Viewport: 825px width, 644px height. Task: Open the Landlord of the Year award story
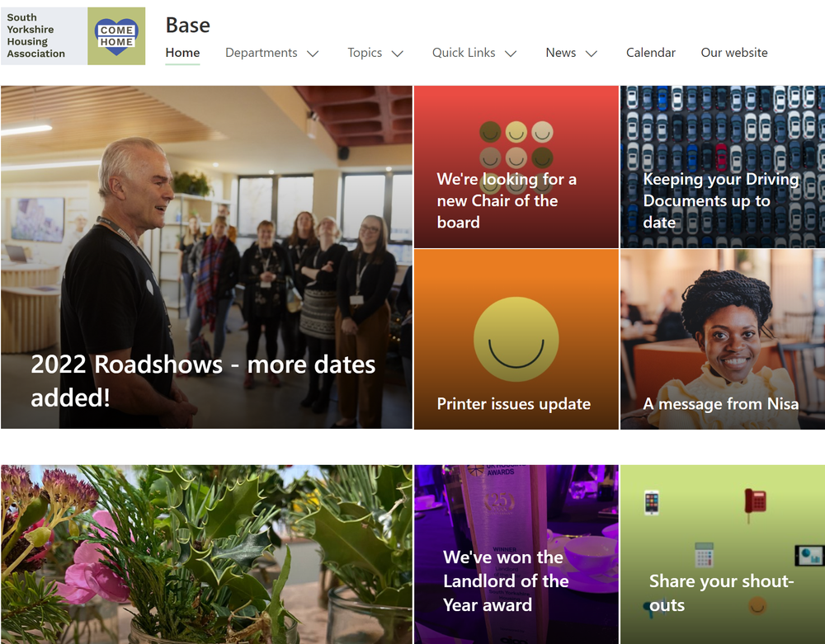click(516, 554)
